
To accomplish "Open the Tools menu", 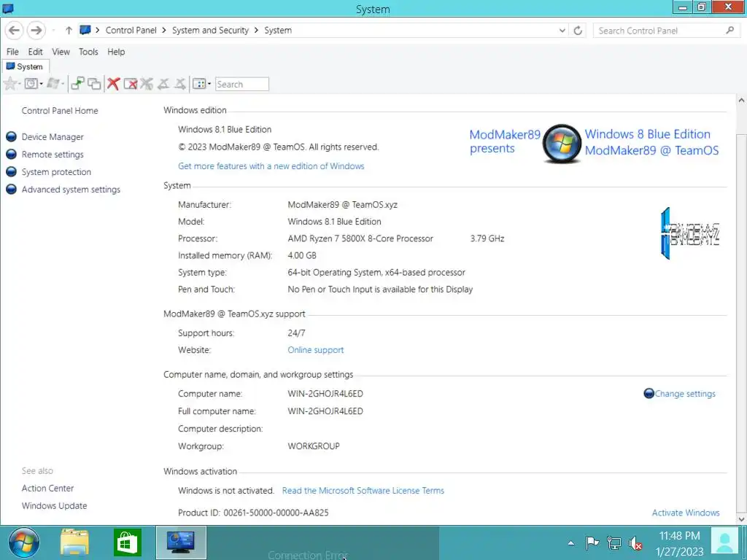I will [88, 52].
